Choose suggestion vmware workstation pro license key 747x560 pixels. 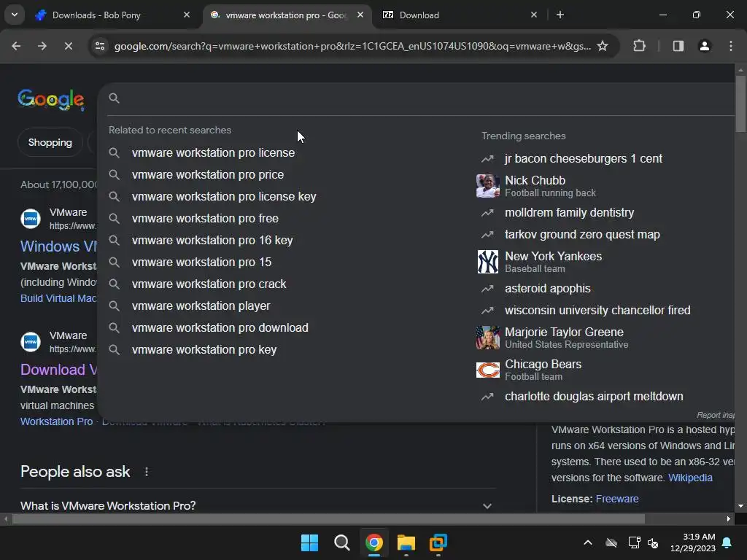click(224, 197)
